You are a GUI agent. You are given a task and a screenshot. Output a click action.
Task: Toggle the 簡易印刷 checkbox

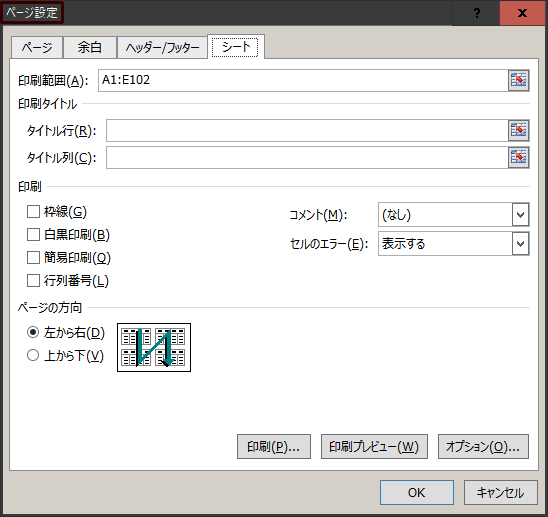tap(33, 258)
